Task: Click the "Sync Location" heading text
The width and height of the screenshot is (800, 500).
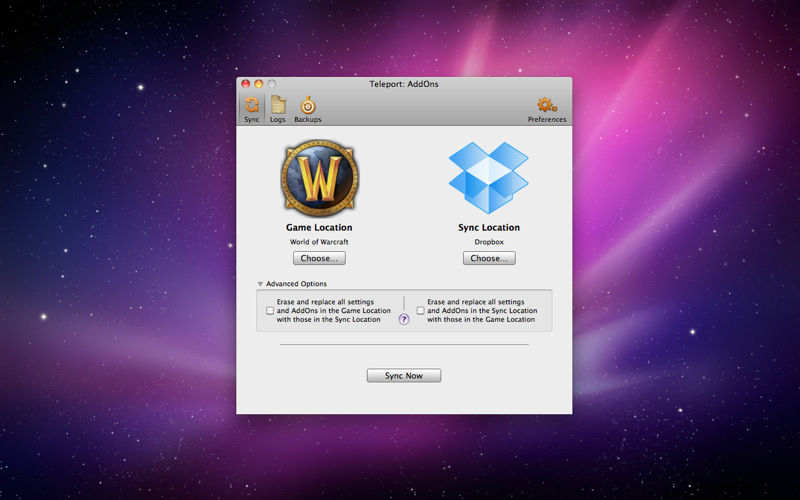Action: coord(489,228)
